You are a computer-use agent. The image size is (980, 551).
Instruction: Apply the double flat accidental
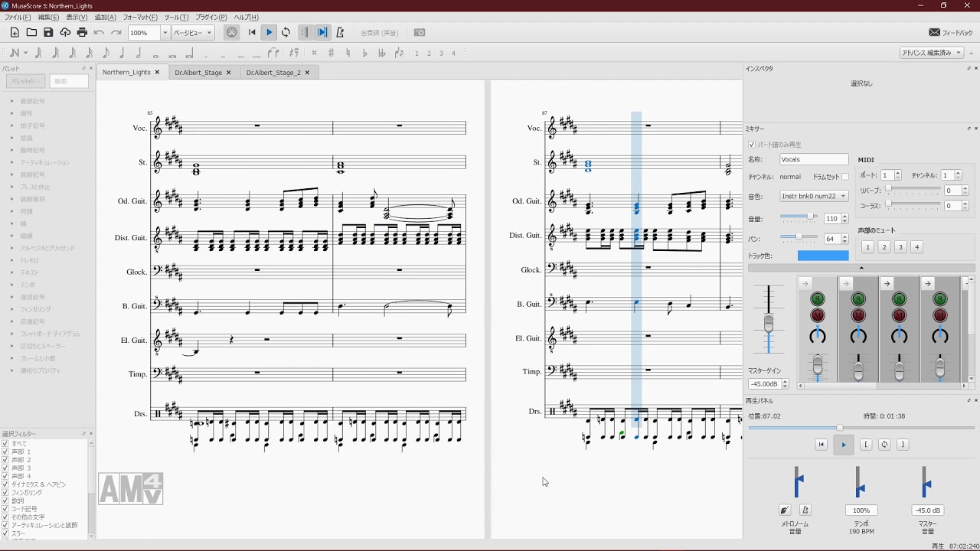[x=381, y=53]
